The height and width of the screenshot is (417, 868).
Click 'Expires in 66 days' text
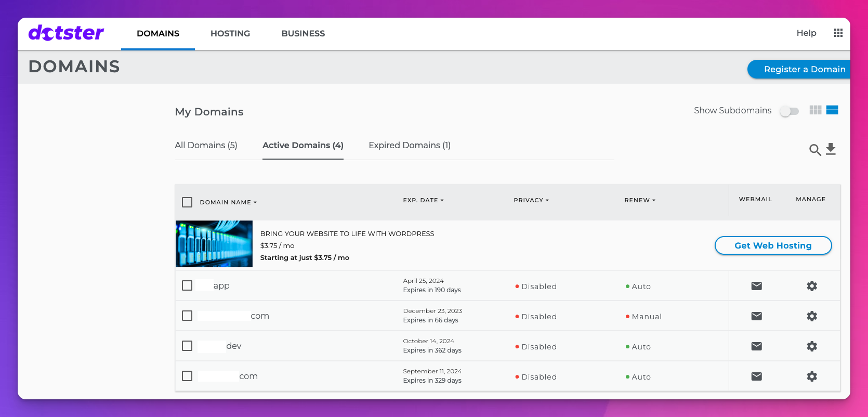tap(430, 320)
